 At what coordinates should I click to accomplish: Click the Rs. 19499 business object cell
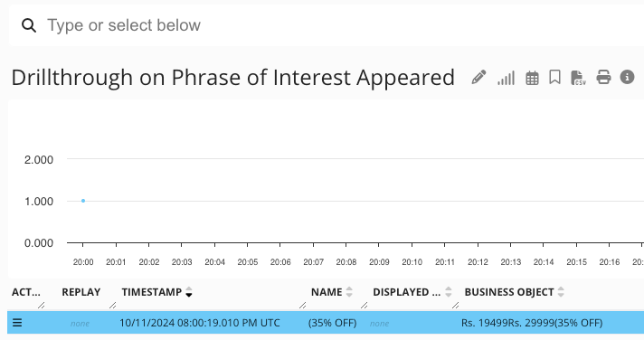(x=532, y=323)
